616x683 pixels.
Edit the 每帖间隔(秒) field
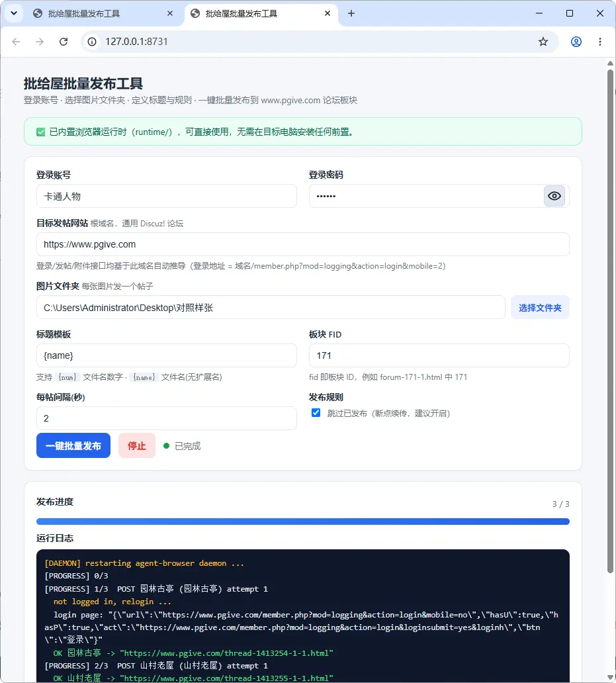click(166, 418)
